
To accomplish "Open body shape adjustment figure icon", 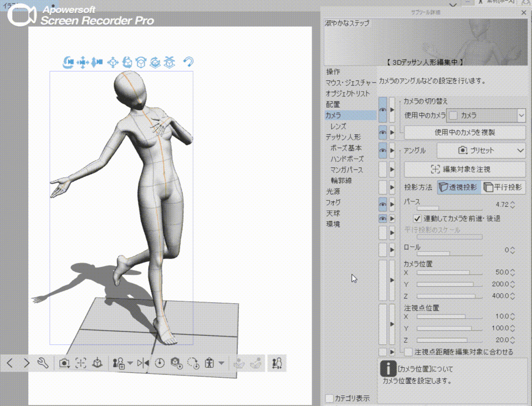I will click(x=209, y=363).
